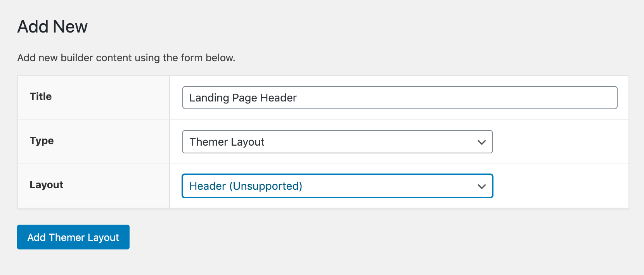Image resolution: width=644 pixels, height=275 pixels.
Task: Click the chevron on the Layout dropdown
Action: tap(481, 186)
